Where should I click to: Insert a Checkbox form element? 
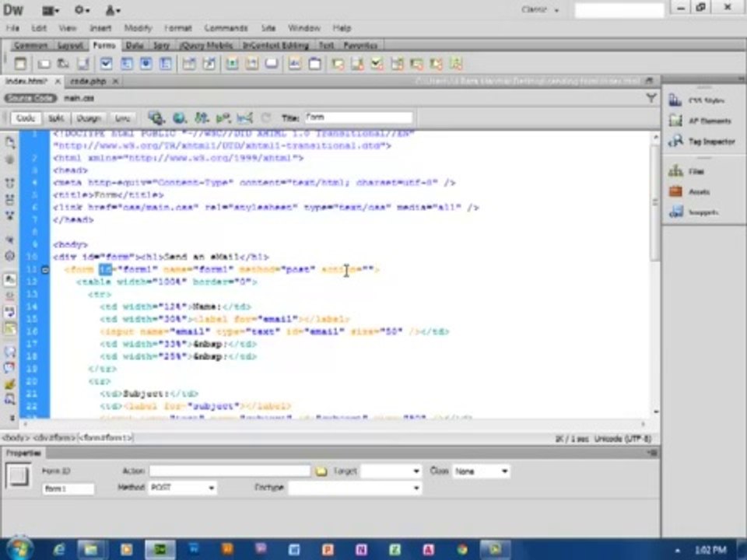106,63
